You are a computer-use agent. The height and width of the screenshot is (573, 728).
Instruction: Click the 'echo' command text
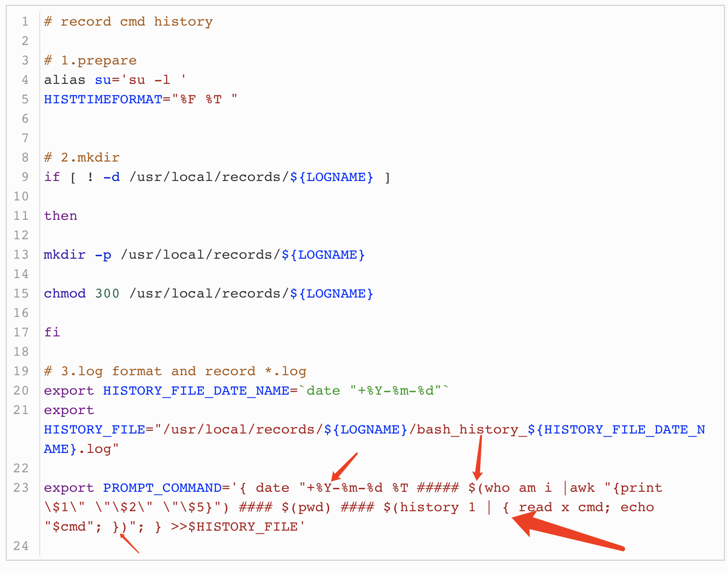637,507
